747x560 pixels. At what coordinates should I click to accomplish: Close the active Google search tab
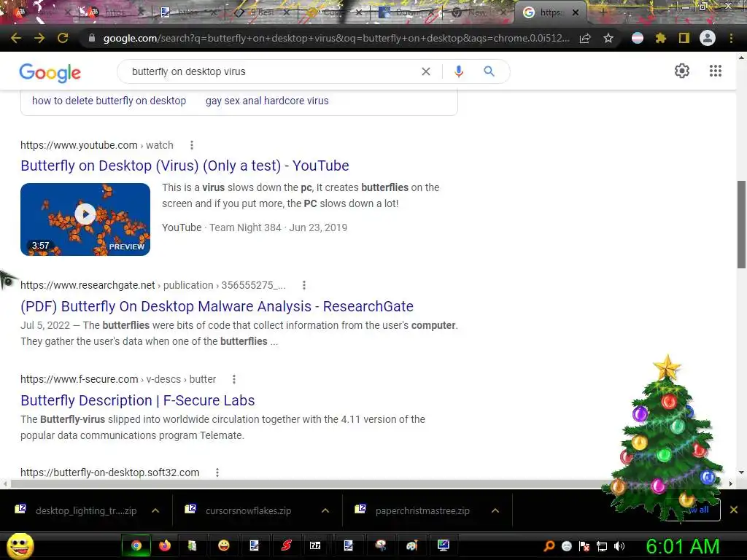click(x=576, y=12)
